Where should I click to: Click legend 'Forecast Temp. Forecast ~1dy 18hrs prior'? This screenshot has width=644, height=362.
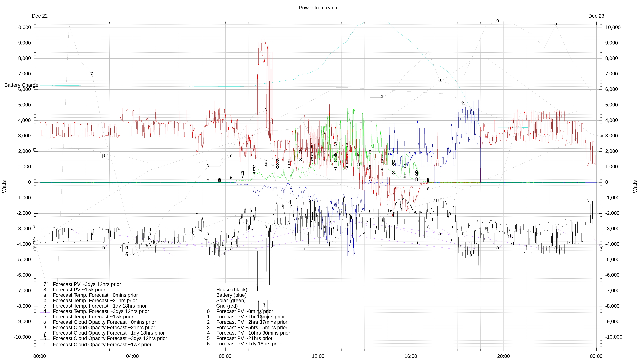99,306
